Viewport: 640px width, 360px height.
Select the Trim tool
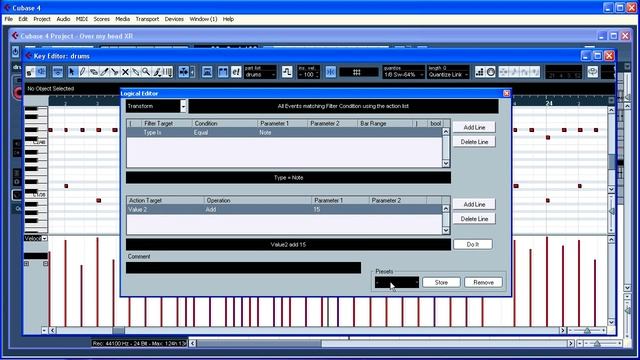(104, 72)
